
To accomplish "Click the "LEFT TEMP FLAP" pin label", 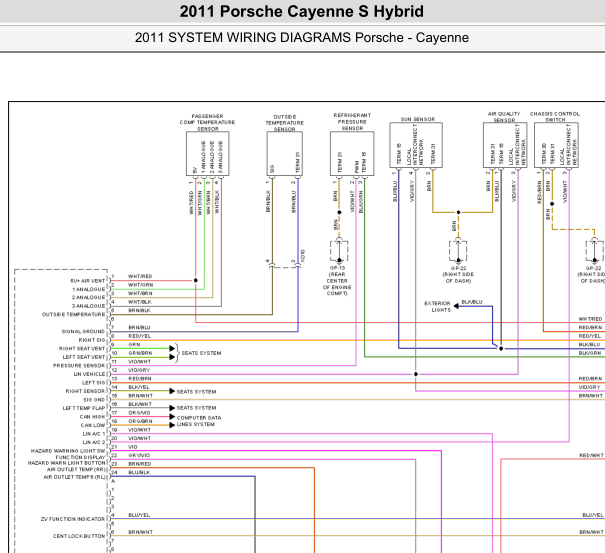I will 84,408.
